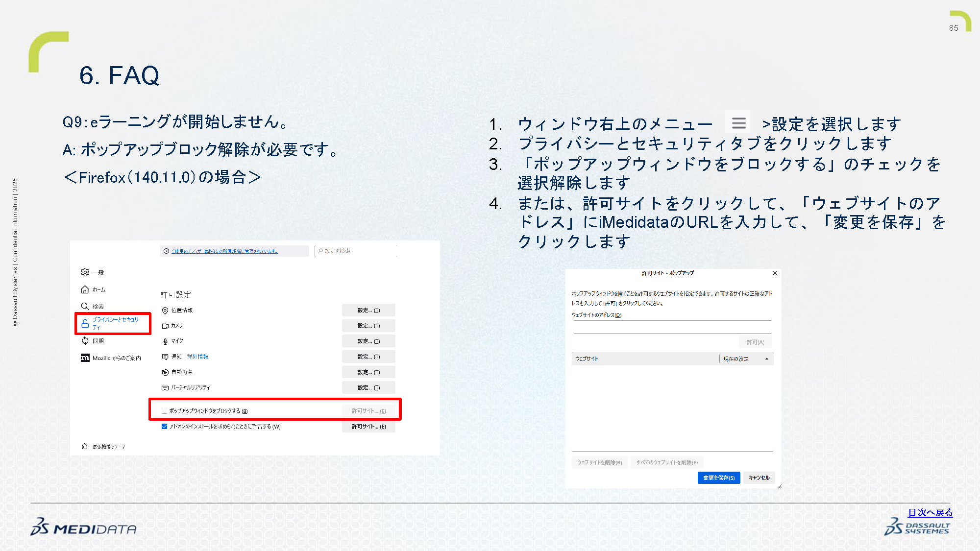The height and width of the screenshot is (551, 980).
Task: Click the Mozilla m logo icon
Action: (85, 358)
